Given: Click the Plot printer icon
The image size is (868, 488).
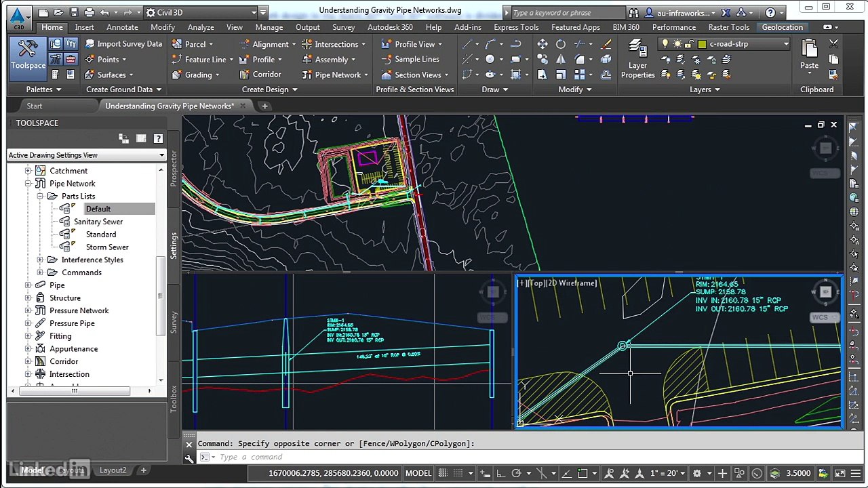Looking at the screenshot, I should (89, 12).
